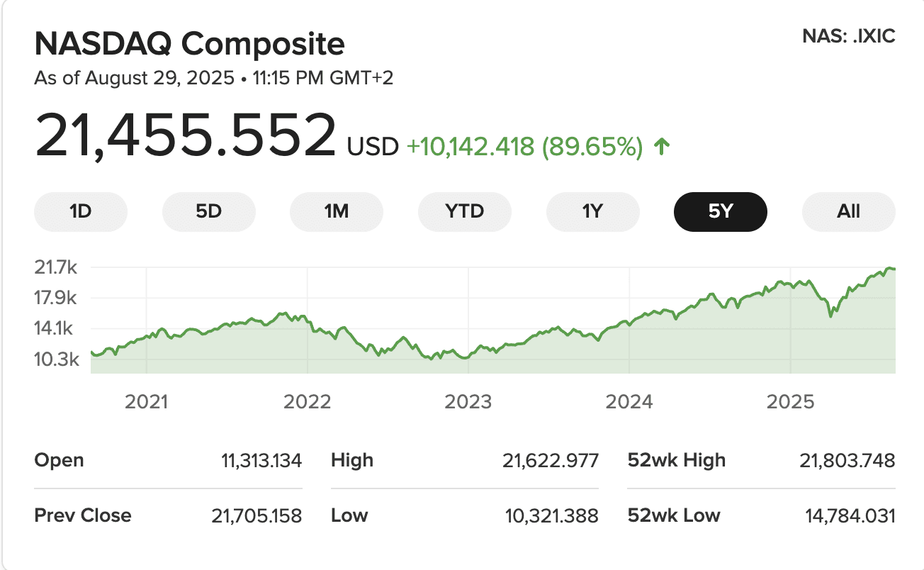Click the 52wk High value 21,803.748
Image resolution: width=924 pixels, height=570 pixels.
pos(847,461)
